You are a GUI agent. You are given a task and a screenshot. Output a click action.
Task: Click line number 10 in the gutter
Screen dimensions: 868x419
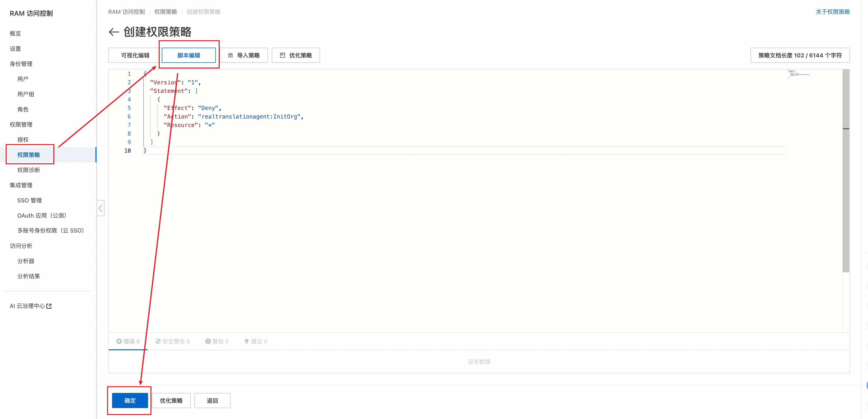127,151
